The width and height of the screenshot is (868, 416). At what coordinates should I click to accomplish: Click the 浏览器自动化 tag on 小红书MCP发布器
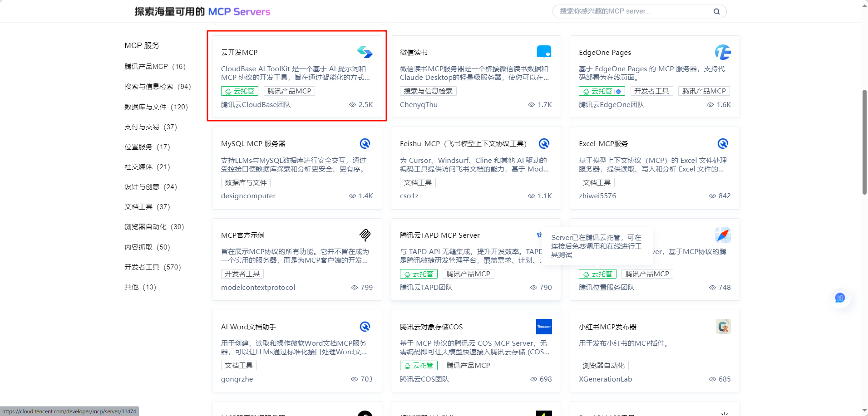coord(603,366)
